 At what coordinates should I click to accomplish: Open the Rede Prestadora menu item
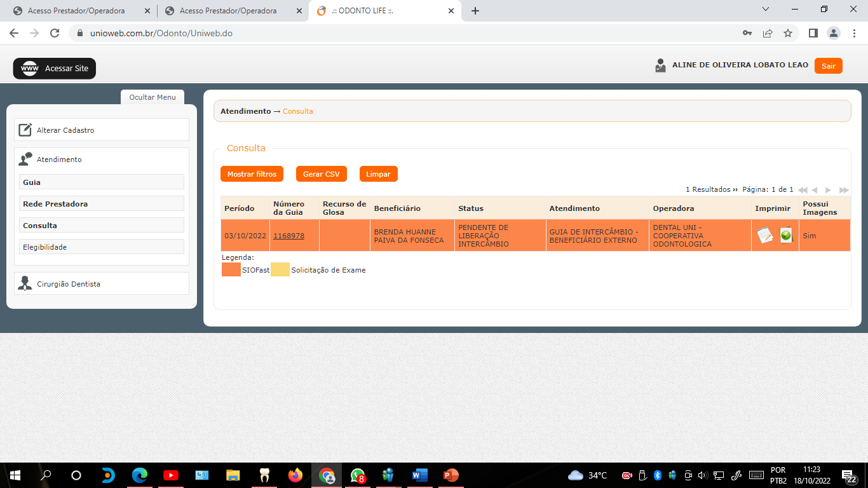(55, 204)
